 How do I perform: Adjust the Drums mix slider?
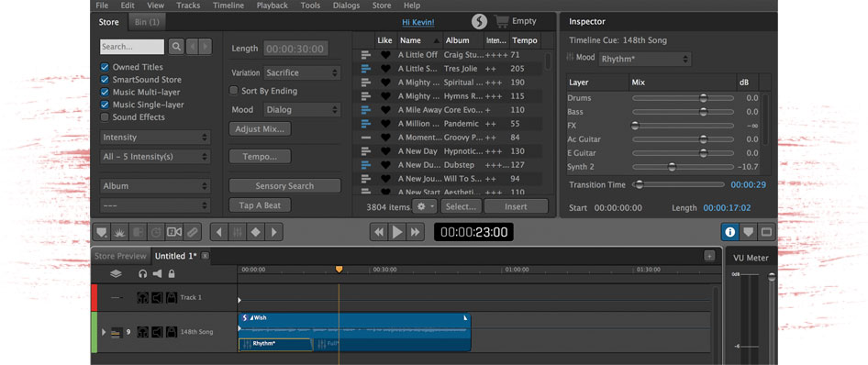click(683, 98)
